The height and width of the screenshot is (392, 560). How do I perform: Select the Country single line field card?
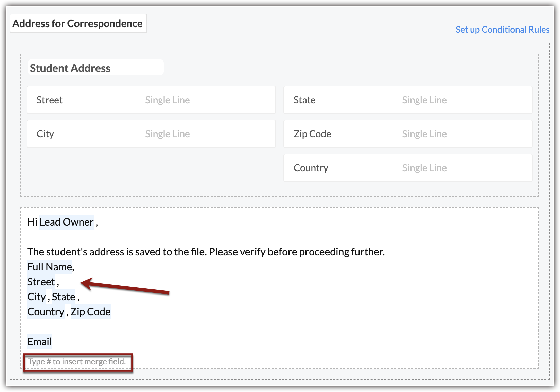pyautogui.click(x=408, y=168)
